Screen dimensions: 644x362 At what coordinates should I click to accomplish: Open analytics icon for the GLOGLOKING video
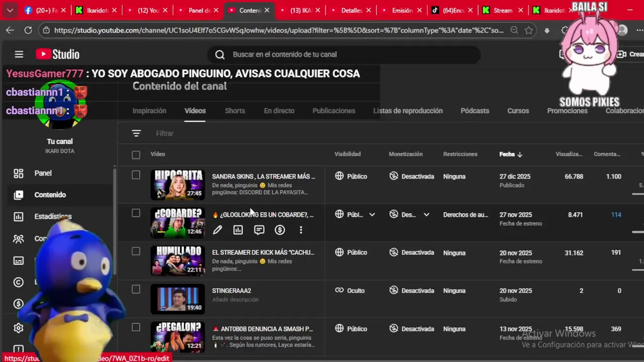click(238, 230)
